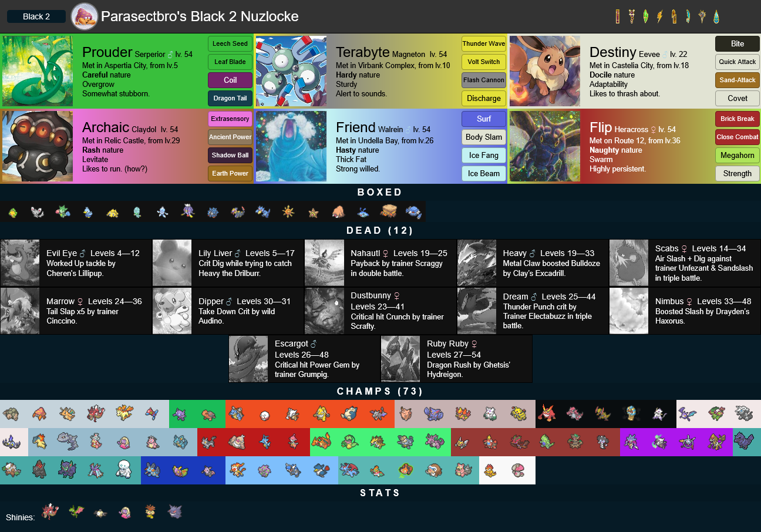The width and height of the screenshot is (761, 532).
Task: Select the shiny Gengar sprite
Action: (175, 512)
